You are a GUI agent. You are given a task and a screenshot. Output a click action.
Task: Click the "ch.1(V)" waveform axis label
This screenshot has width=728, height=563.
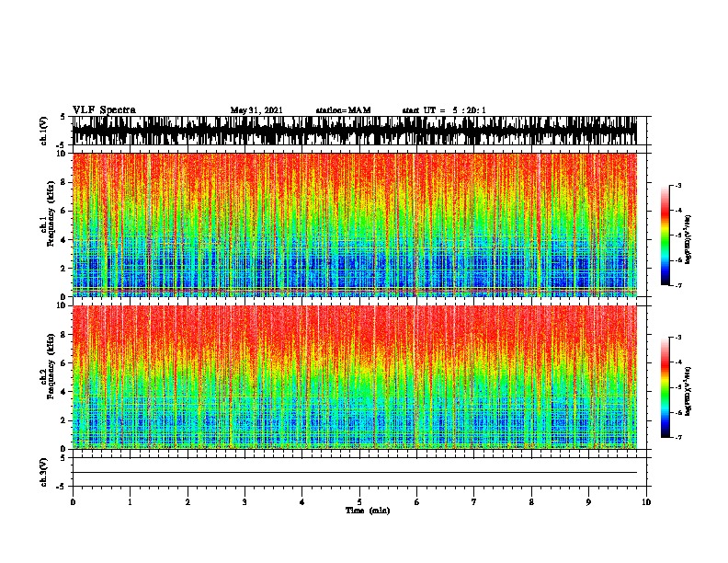[x=44, y=131]
